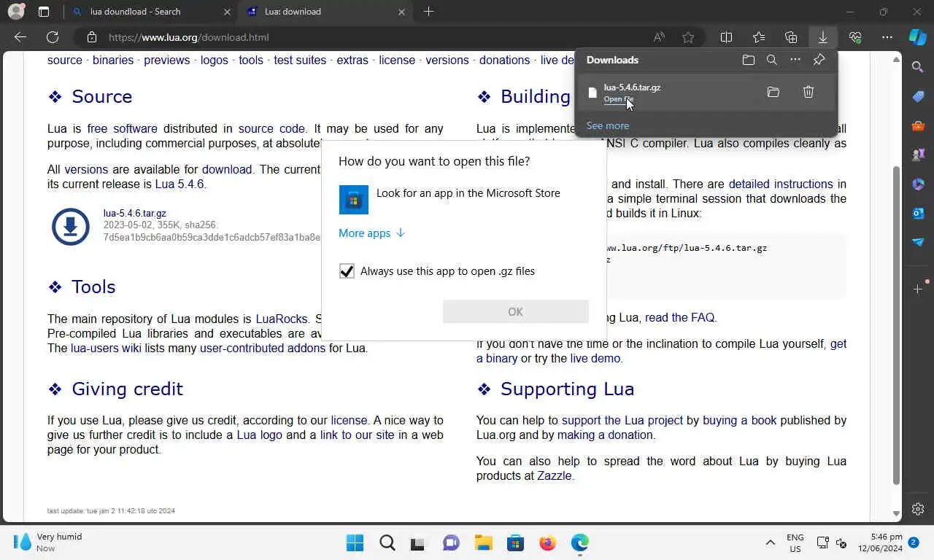Add a sidebar app plus icon
The width and height of the screenshot is (934, 560).
coord(918,289)
